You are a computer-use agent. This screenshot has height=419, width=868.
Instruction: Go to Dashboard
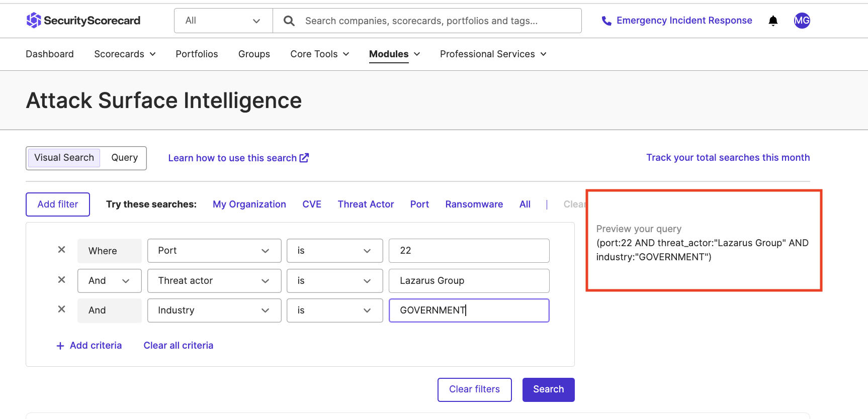coord(50,54)
